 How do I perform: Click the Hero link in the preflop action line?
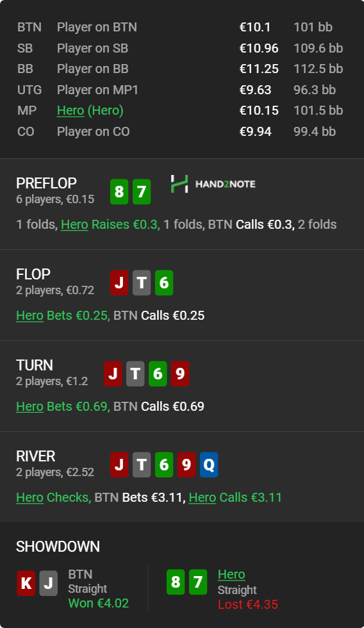point(74,224)
